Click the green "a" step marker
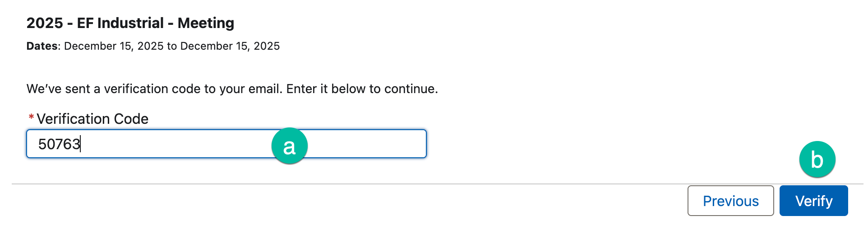 [289, 146]
